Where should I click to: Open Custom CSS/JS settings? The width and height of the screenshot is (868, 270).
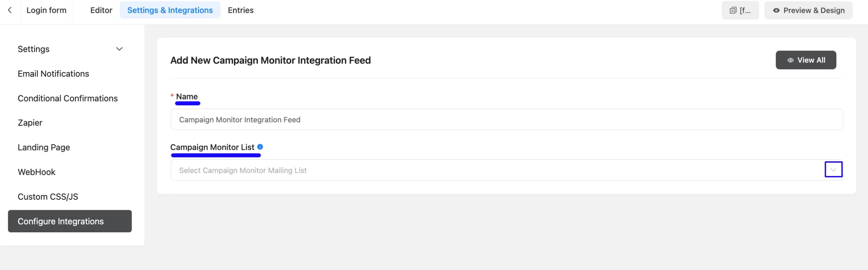click(48, 197)
